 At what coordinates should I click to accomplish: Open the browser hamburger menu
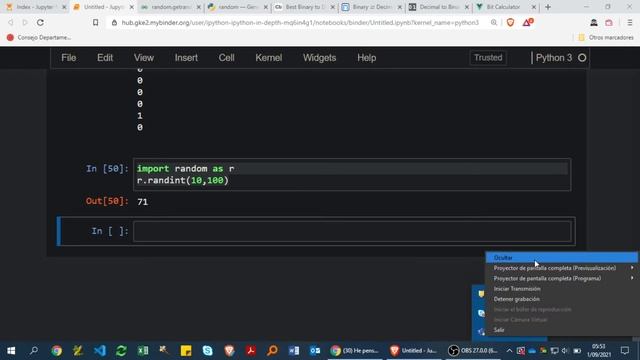(630, 23)
